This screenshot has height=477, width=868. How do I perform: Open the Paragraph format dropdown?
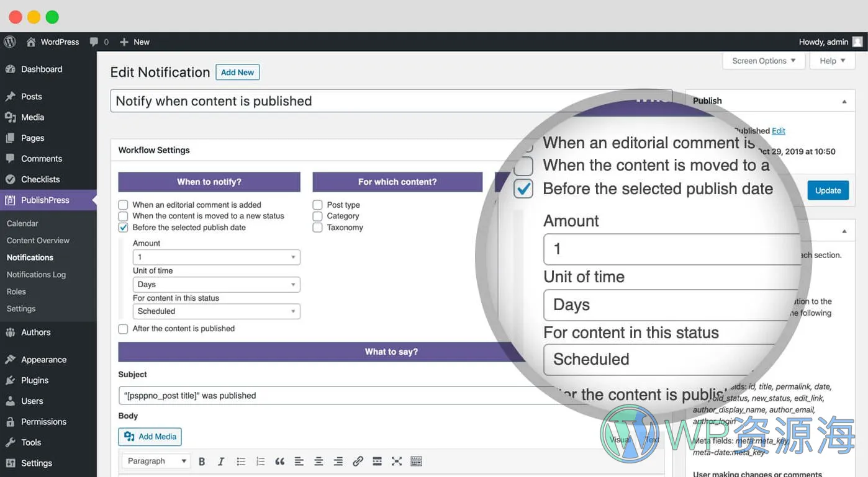(155, 461)
